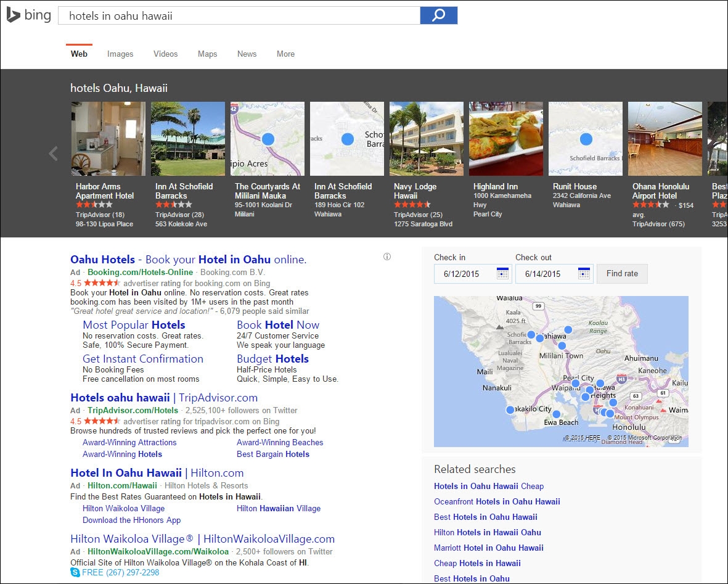
Task: Click the FREE (267) 297-2298 phone number
Action: 120,572
